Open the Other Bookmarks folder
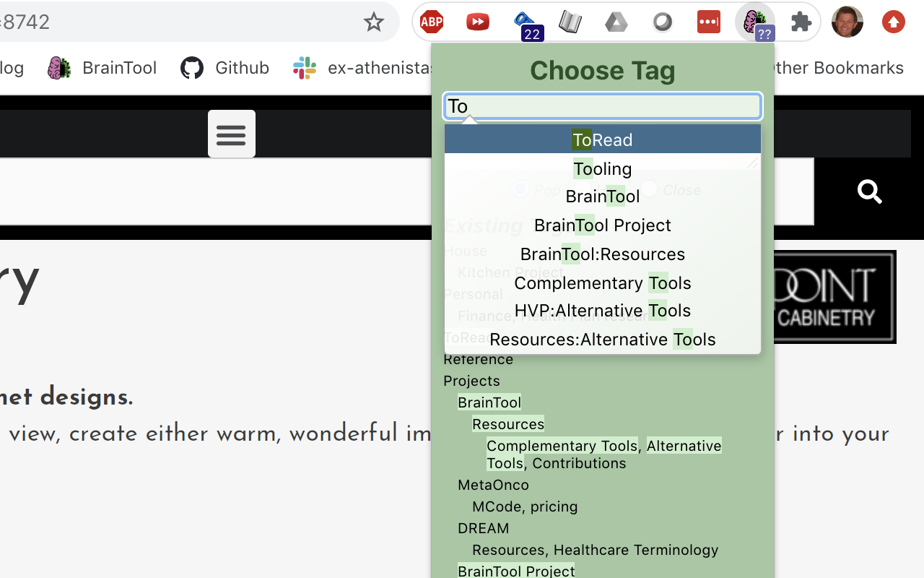The image size is (924, 578). (837, 68)
